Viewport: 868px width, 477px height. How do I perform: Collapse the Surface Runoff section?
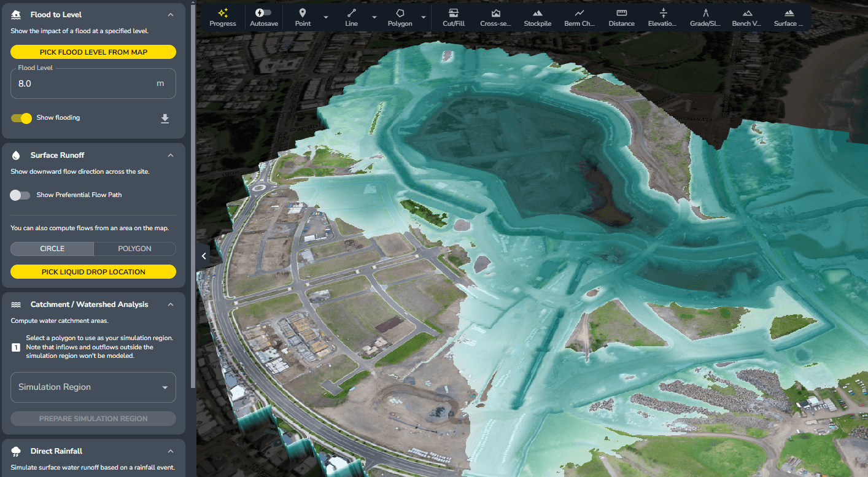(x=171, y=155)
